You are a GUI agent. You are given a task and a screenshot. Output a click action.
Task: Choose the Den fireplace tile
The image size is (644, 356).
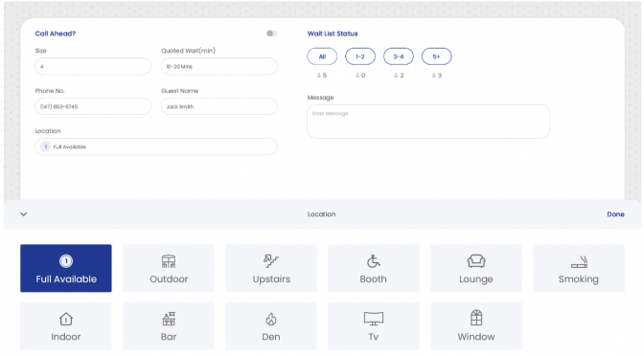tap(271, 326)
